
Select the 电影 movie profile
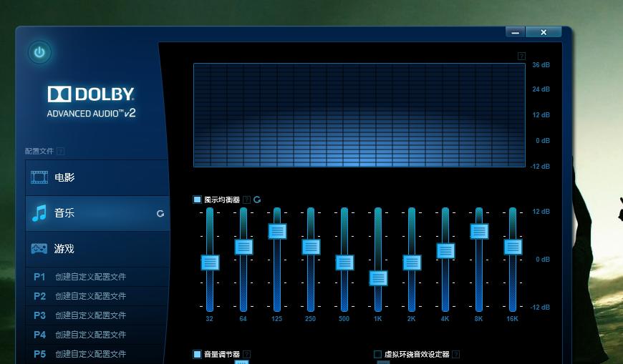[x=97, y=177]
